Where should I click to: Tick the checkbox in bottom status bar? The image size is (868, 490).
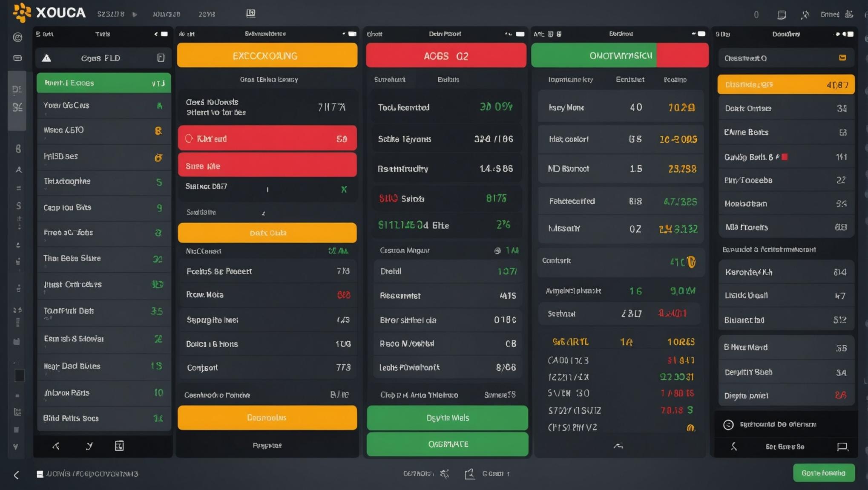coord(40,474)
